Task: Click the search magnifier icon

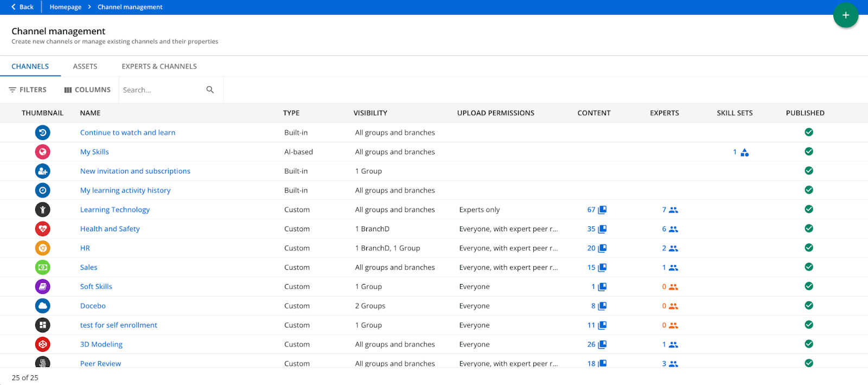Action: 210,90
